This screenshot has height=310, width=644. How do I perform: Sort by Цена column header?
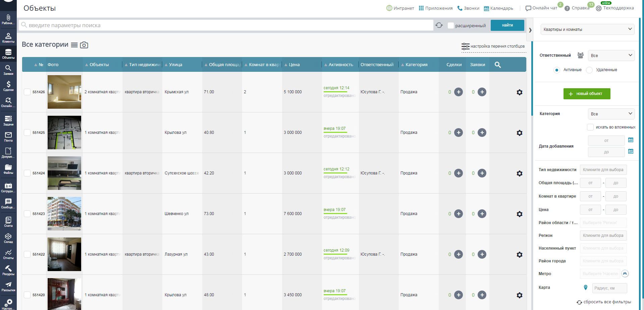tap(294, 65)
